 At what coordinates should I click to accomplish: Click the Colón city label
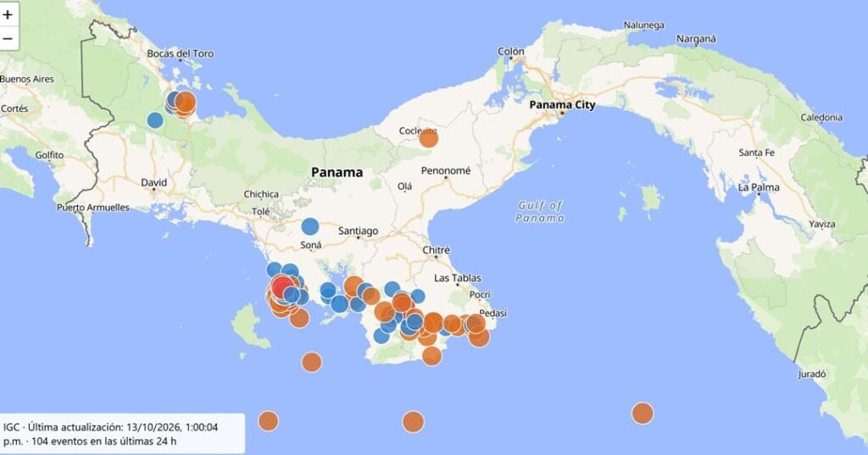pyautogui.click(x=510, y=52)
